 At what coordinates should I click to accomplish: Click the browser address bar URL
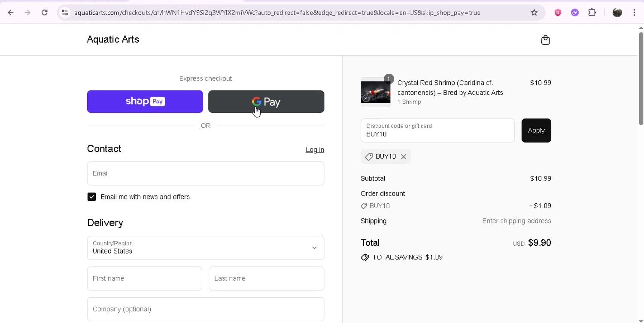tap(277, 12)
